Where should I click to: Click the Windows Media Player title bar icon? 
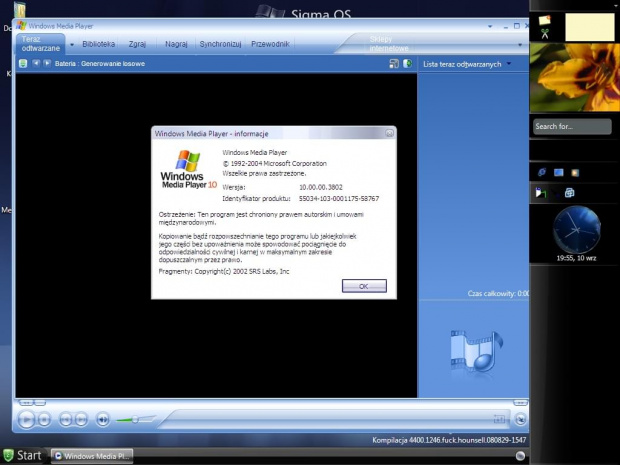click(21, 26)
